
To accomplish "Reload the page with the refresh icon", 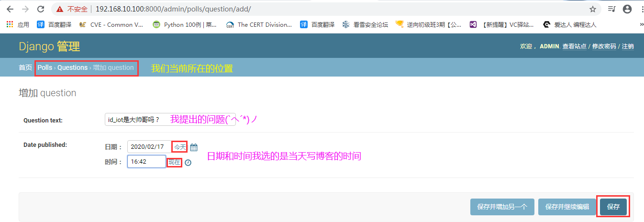I will click(41, 9).
